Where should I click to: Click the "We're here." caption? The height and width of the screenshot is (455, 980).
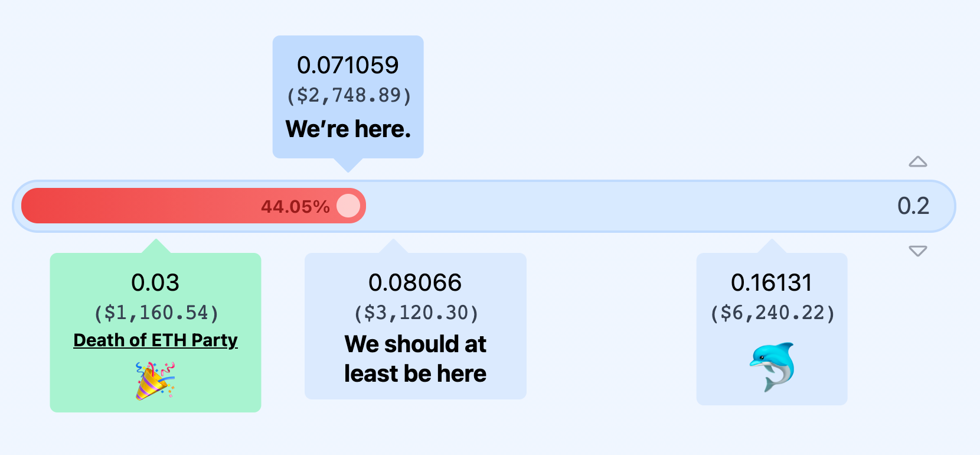(x=348, y=129)
